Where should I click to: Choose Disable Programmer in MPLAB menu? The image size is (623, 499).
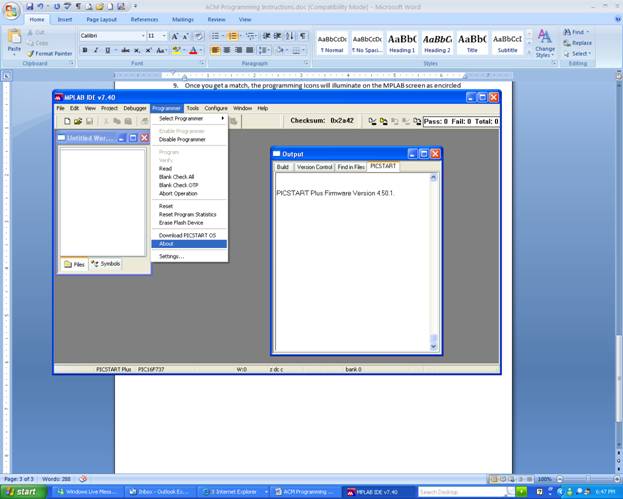point(189,139)
